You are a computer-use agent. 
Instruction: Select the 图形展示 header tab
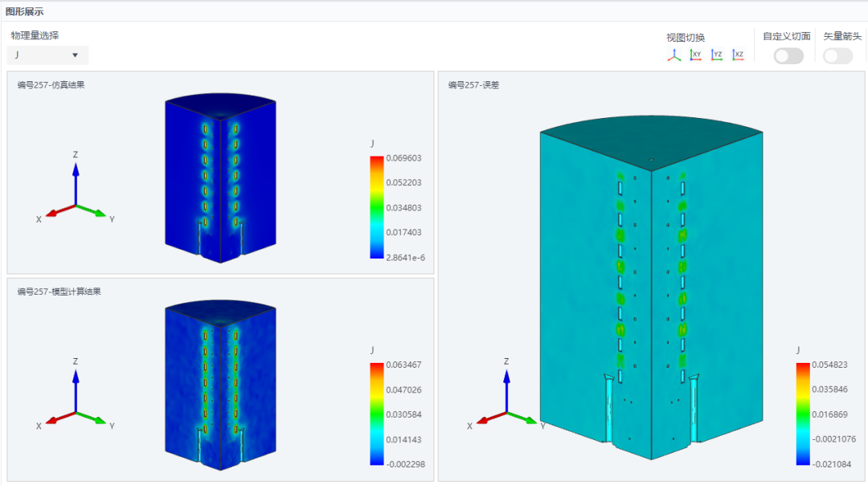24,11
